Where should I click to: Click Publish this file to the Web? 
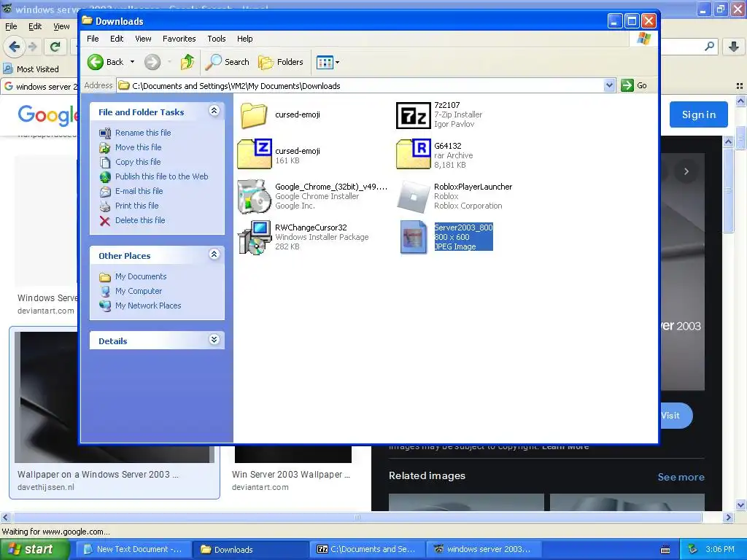pos(161,176)
